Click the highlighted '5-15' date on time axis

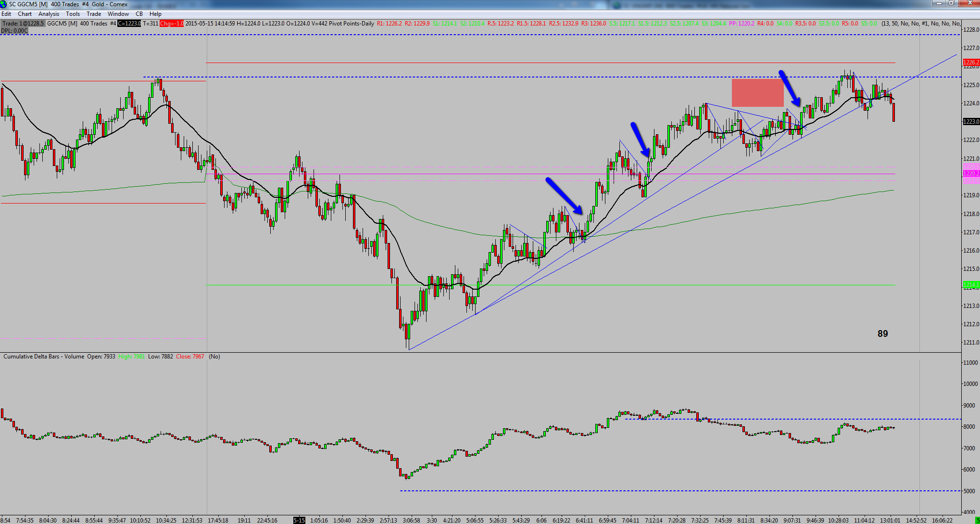point(299,520)
